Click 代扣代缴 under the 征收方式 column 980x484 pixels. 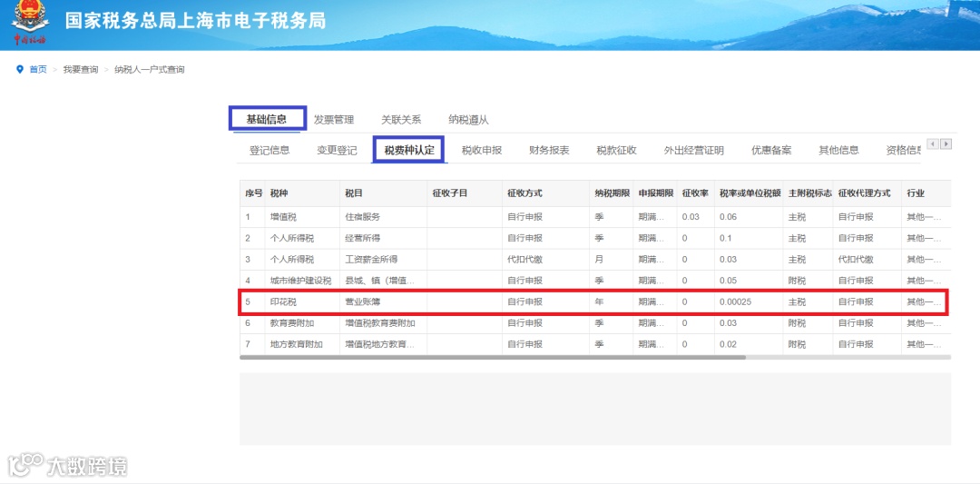pos(525,260)
